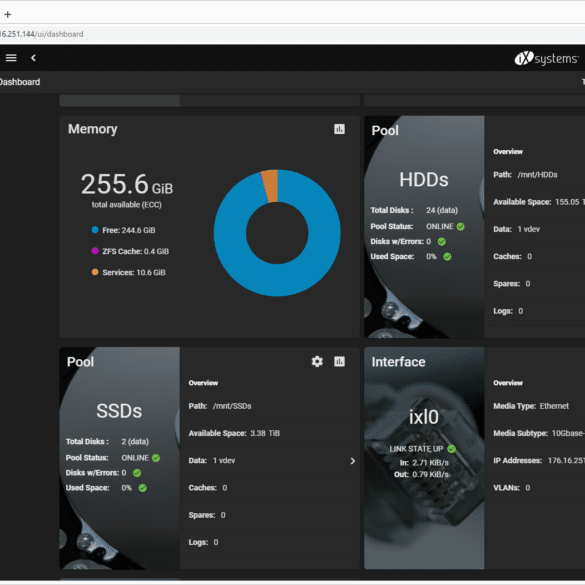The width and height of the screenshot is (585, 585).
Task: Open the hamburger menu icon
Action: (11, 58)
